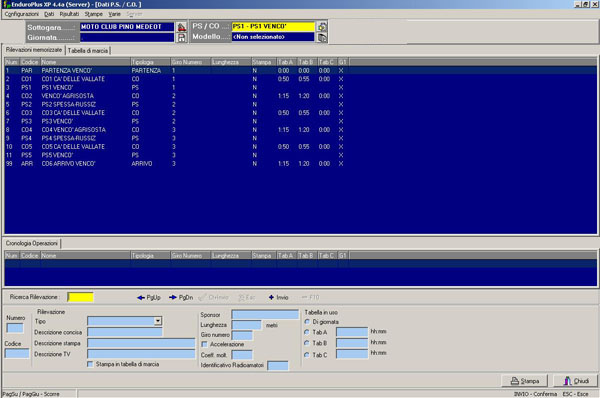Click the yellow PS / CO field PS1 - PS1 VENCO'
The image size is (600, 398).
coord(273,26)
